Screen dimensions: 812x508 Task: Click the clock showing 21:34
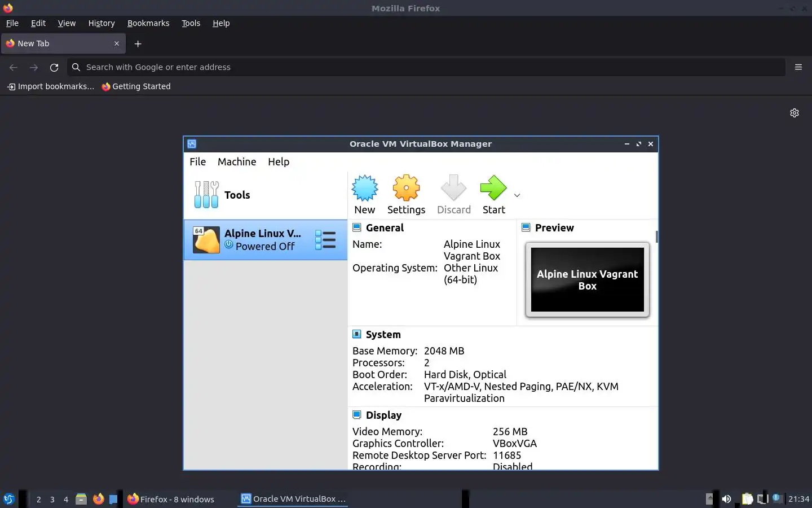798,499
